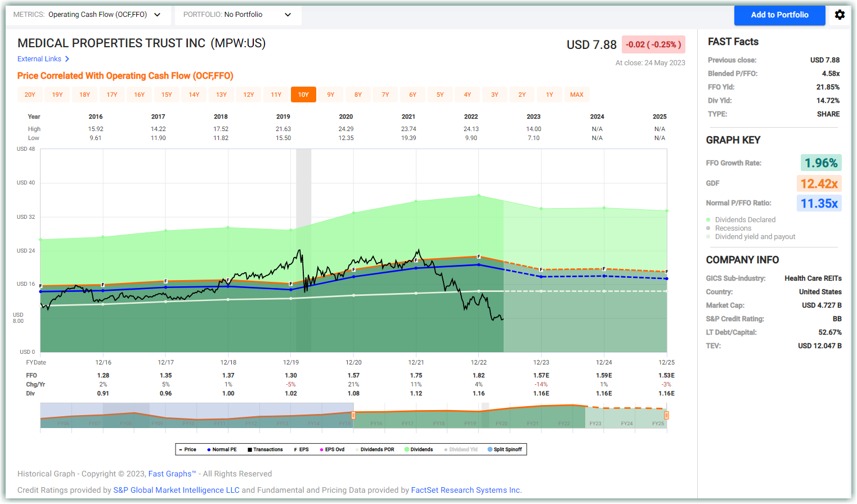Open the Metrics Operating Cash Flow dropdown
857x504 pixels.
point(87,15)
